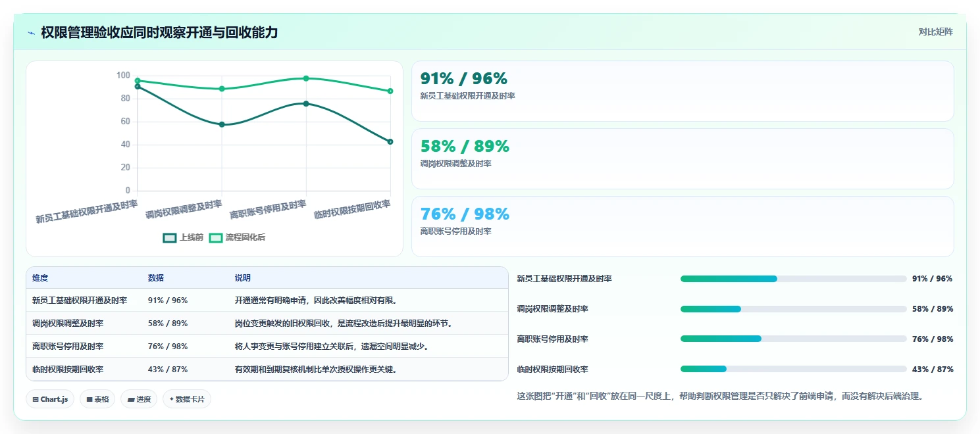Screen dimensions: 980x434
Task: Click table cell 调岗权限调整及时率
Action: point(68,323)
